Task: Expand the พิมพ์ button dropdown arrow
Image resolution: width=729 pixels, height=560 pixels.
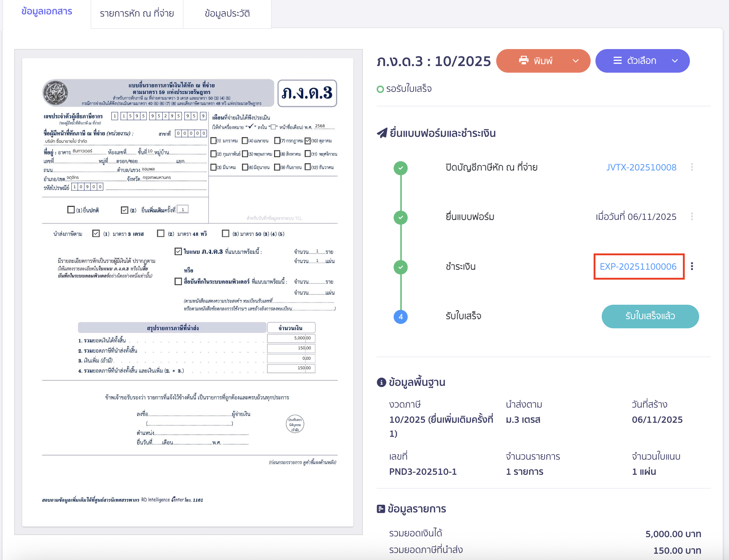Action: point(575,61)
